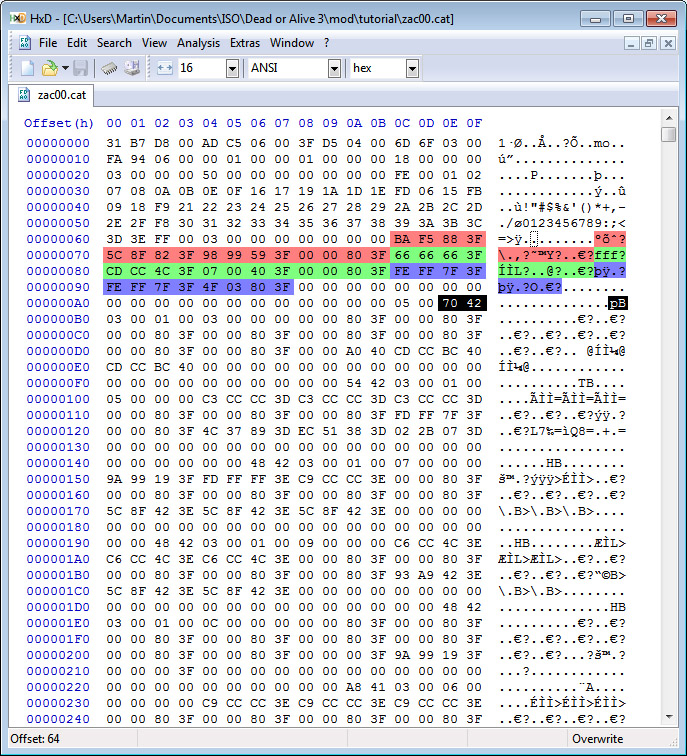Open the Window menu
687x756 pixels.
[292, 43]
